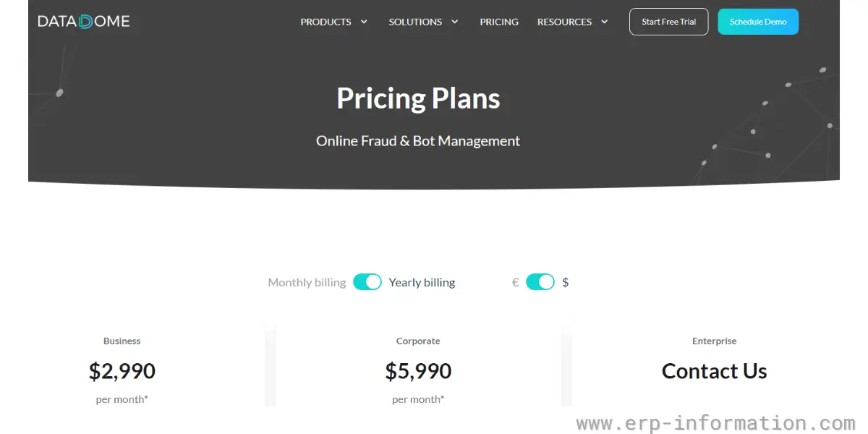Toggle the euro/dollar currency switch
This screenshot has height=434, width=868.
pos(540,282)
